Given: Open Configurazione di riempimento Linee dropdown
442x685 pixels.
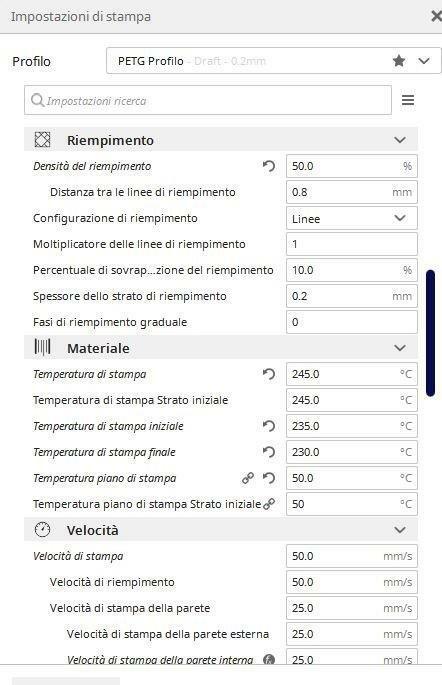Looking at the screenshot, I should coord(352,218).
